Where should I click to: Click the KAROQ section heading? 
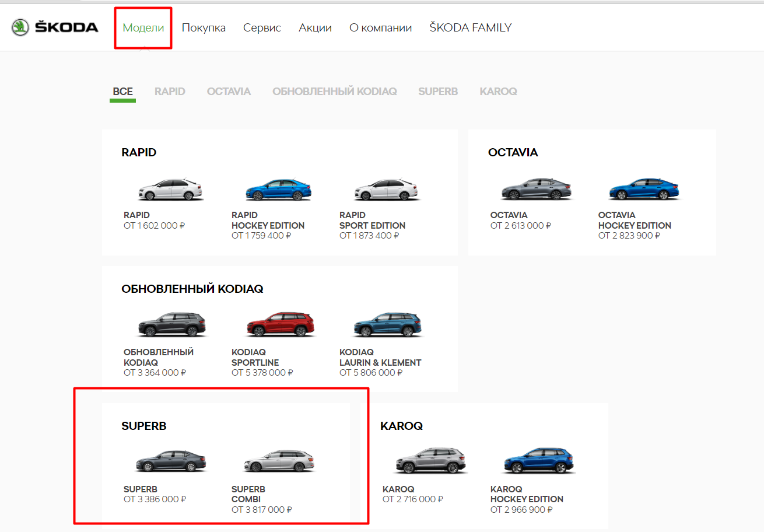[x=401, y=426]
